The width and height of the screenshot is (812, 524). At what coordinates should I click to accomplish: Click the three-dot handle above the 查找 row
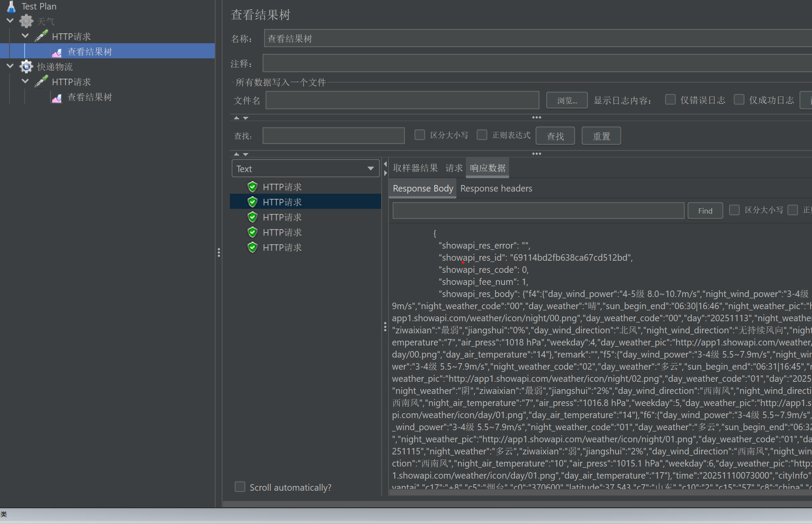[x=537, y=117]
